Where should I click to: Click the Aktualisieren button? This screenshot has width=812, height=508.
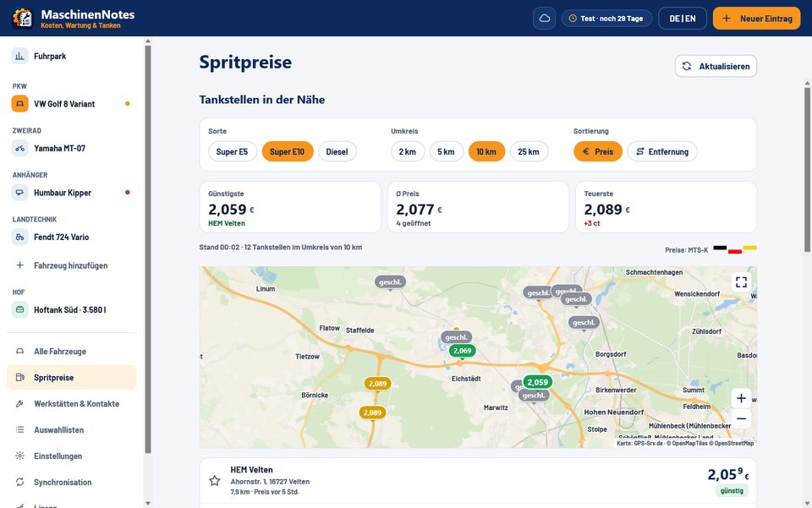[x=716, y=66]
